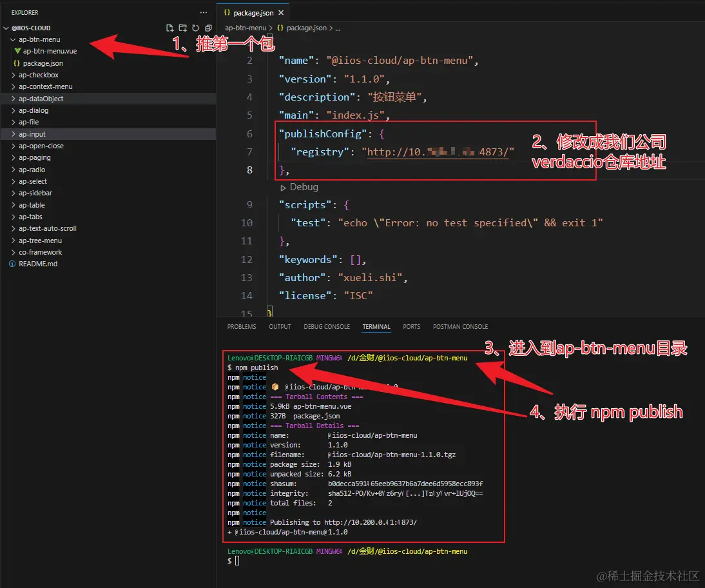Click the "name" key on line 2

coord(296,61)
